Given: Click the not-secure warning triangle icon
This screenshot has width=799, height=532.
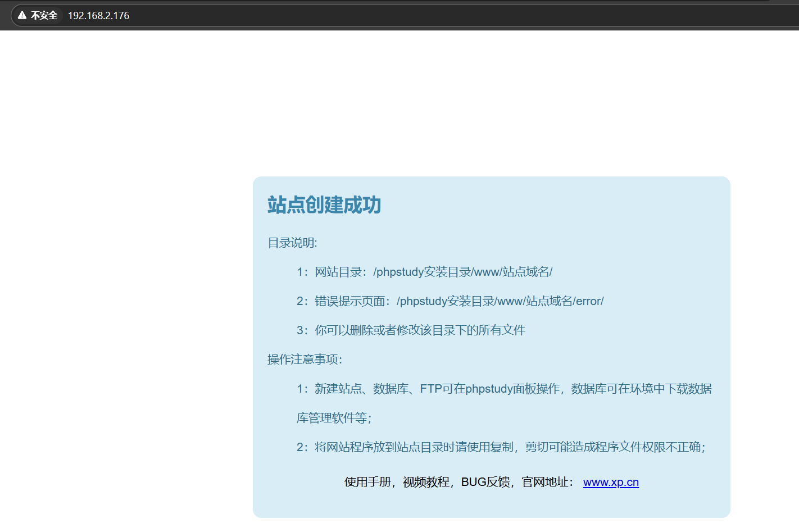Looking at the screenshot, I should pos(22,15).
